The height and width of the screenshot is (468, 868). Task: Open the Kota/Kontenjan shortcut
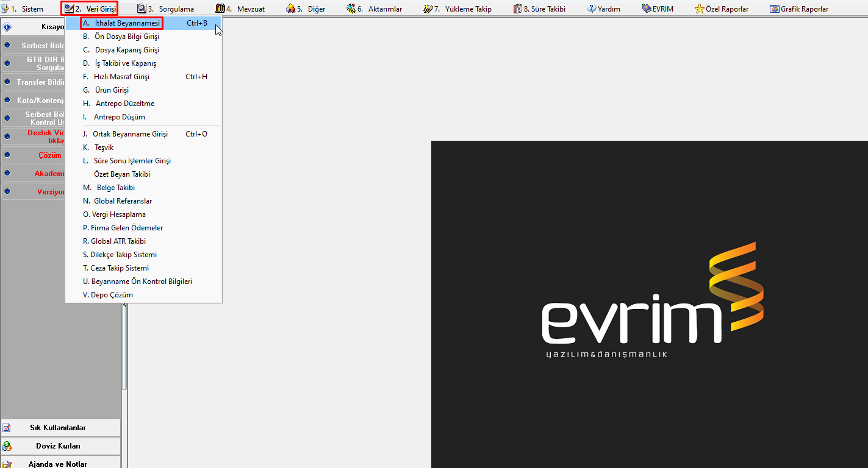click(34, 101)
